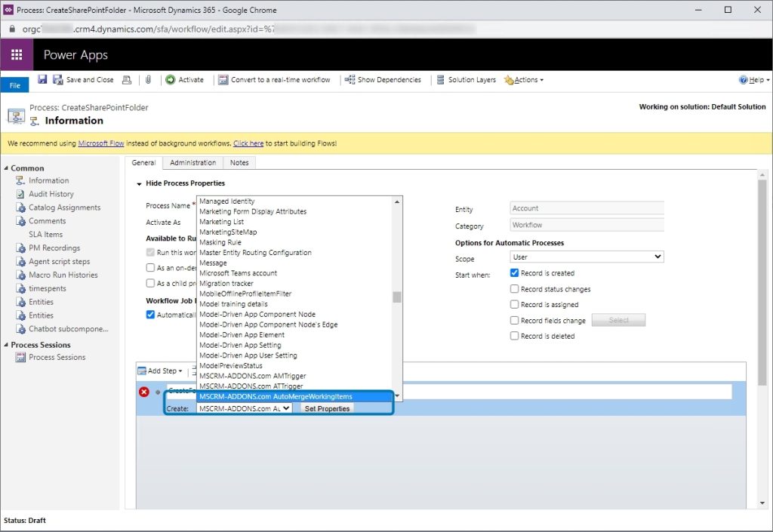
Task: Collapse the Common section in the sidebar
Action: (5, 168)
